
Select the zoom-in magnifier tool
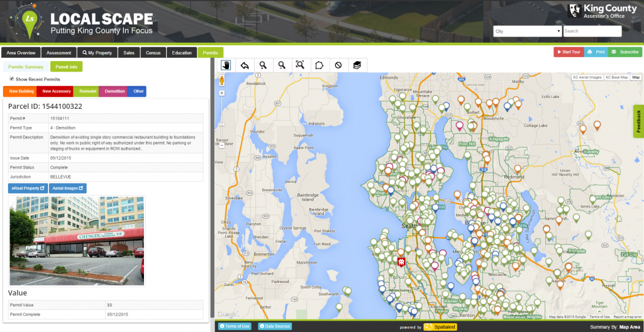tap(264, 65)
